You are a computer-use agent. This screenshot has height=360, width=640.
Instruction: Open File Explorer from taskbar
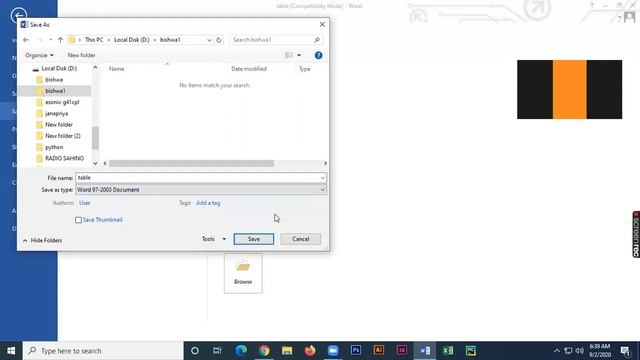(287, 351)
